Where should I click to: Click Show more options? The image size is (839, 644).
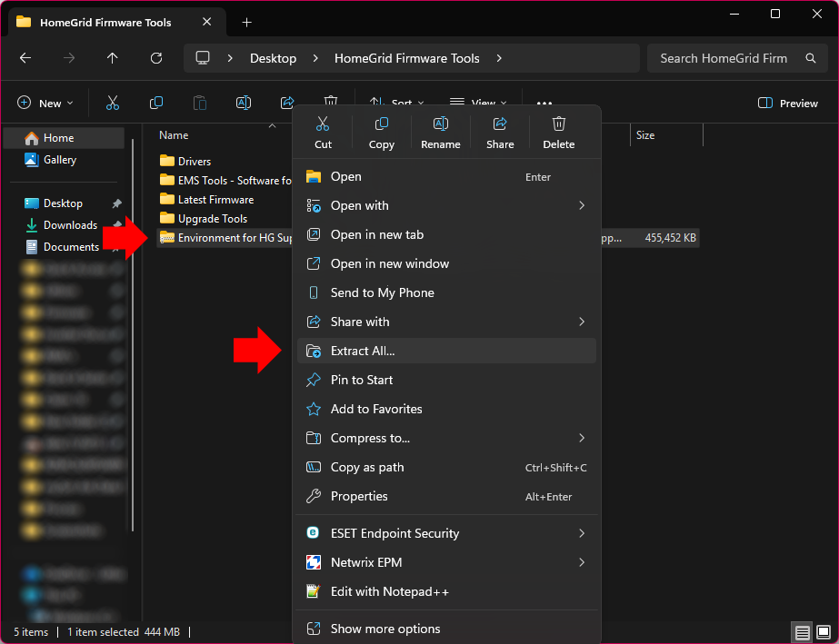tap(446, 629)
